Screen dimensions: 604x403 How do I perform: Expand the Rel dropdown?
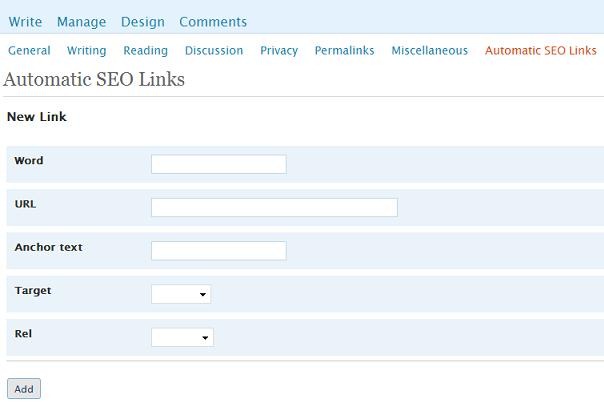click(x=182, y=338)
